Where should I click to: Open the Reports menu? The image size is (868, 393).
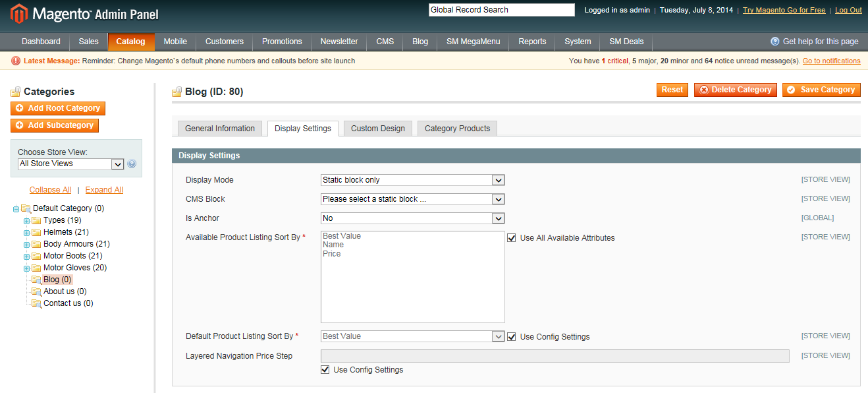pos(532,42)
